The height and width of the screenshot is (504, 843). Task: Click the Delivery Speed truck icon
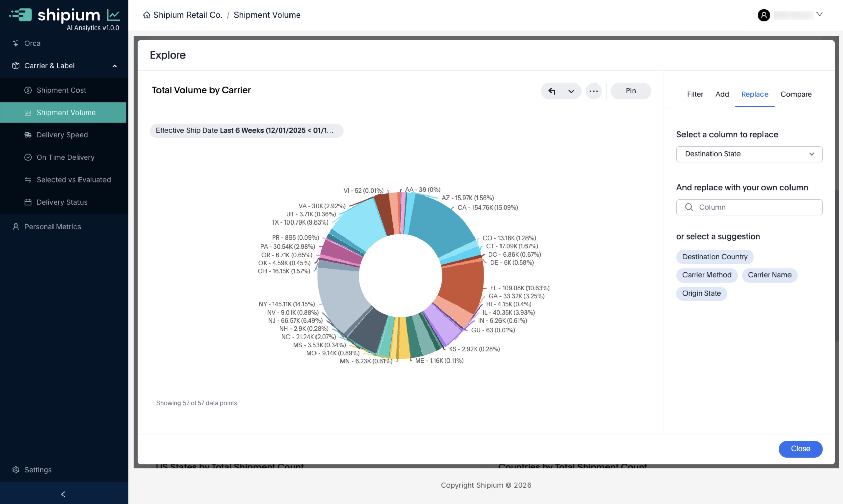click(28, 135)
